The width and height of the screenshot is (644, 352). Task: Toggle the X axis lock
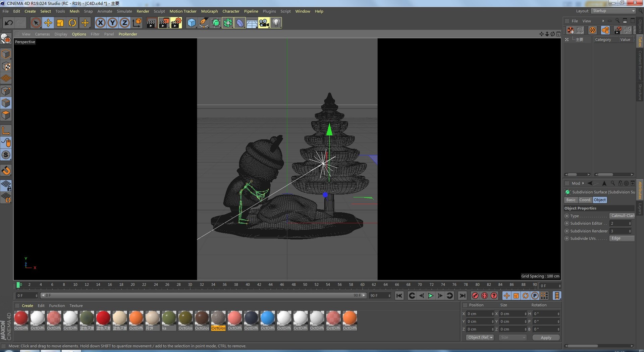[100, 23]
